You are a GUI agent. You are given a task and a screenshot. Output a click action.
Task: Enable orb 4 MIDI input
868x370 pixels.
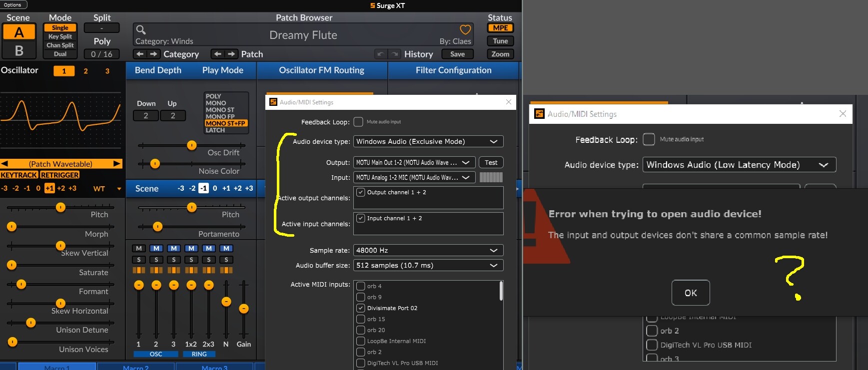360,286
